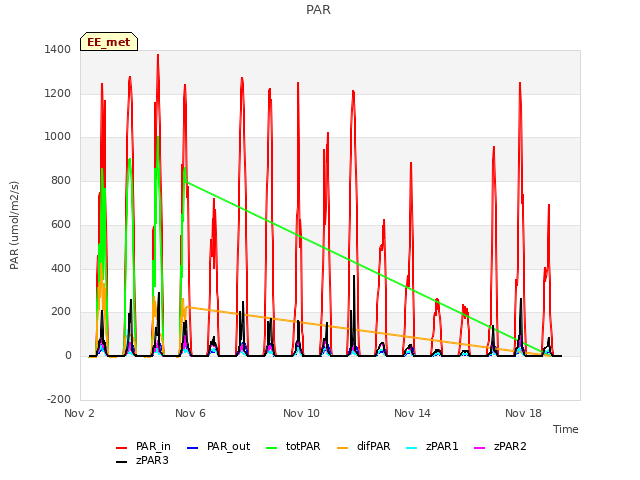Click the 1400 y-axis tick label
Viewport: 640px width, 480px height.
tap(58, 49)
